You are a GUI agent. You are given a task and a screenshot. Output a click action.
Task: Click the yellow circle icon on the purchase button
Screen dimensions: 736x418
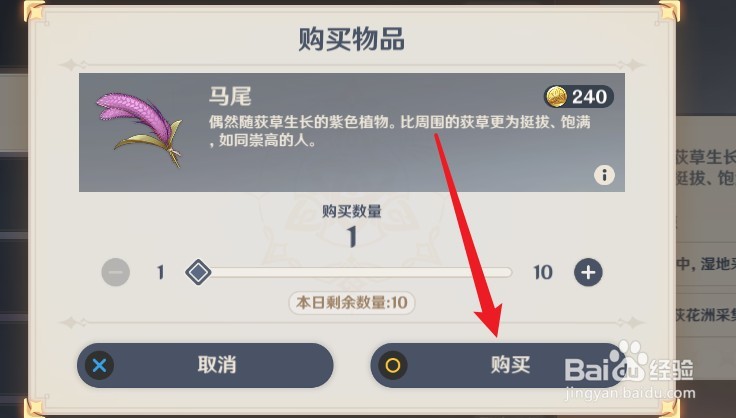click(x=393, y=365)
